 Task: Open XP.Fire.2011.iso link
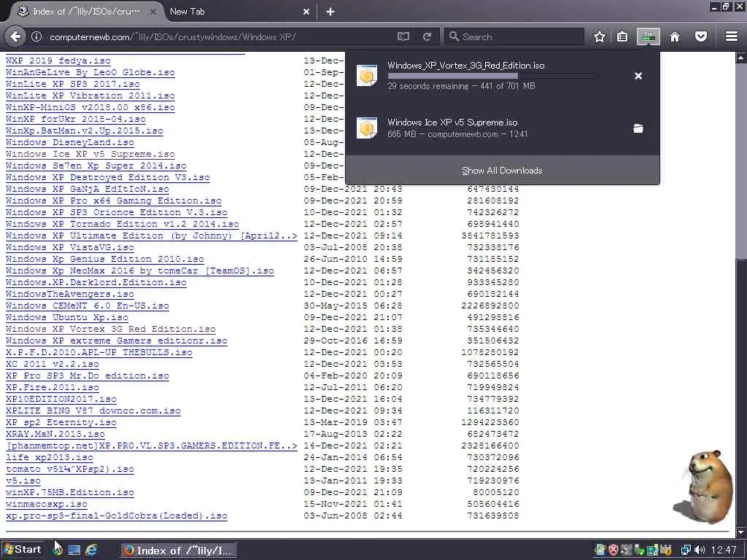pyautogui.click(x=53, y=387)
